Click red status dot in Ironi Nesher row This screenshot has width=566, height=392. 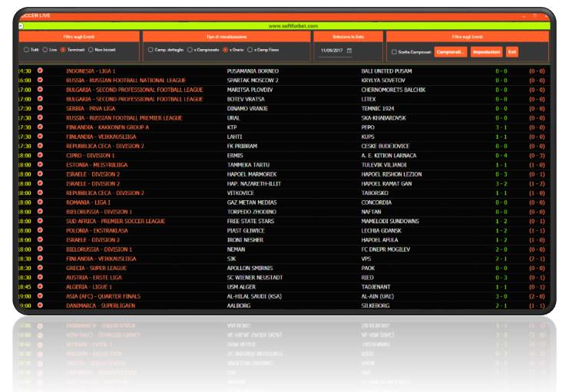(40, 239)
